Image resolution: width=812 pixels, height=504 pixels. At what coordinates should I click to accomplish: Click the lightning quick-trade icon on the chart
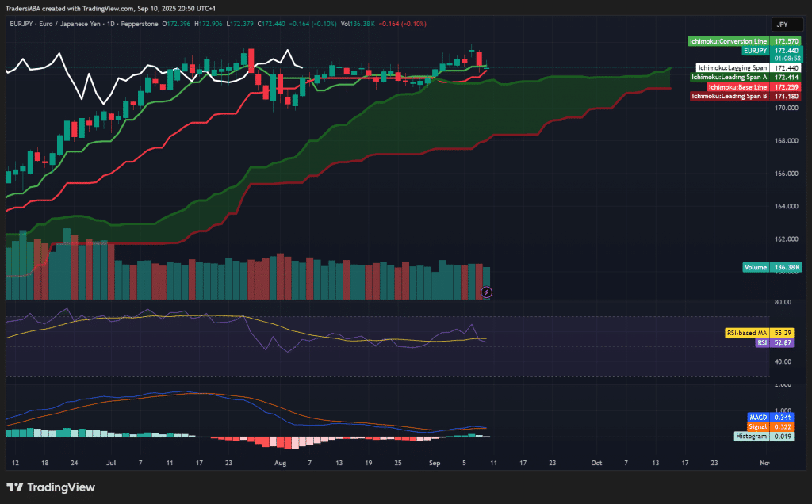click(x=486, y=292)
